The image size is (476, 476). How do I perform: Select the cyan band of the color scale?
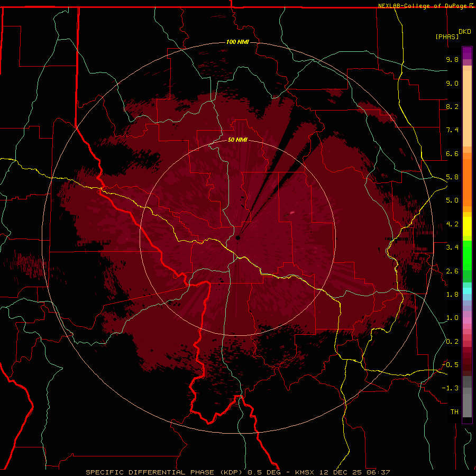[x=467, y=291]
